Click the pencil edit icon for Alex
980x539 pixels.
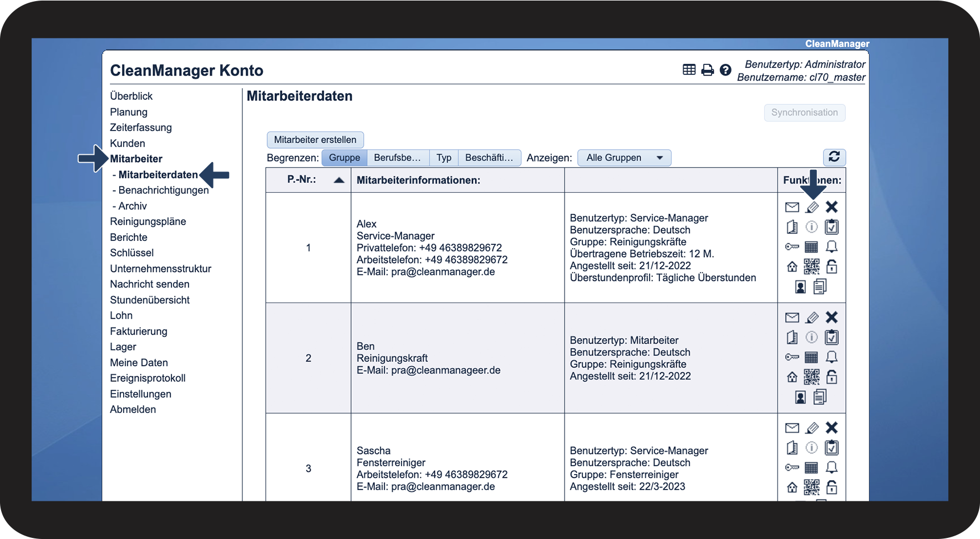click(x=811, y=208)
